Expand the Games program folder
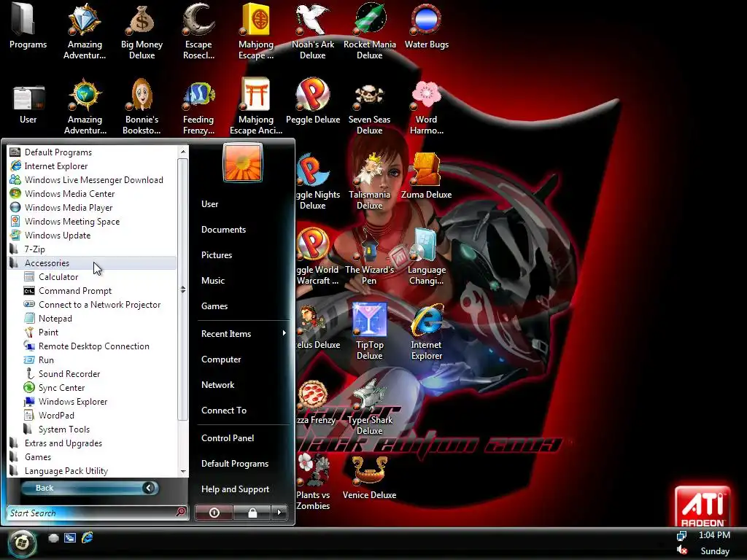 92,456
